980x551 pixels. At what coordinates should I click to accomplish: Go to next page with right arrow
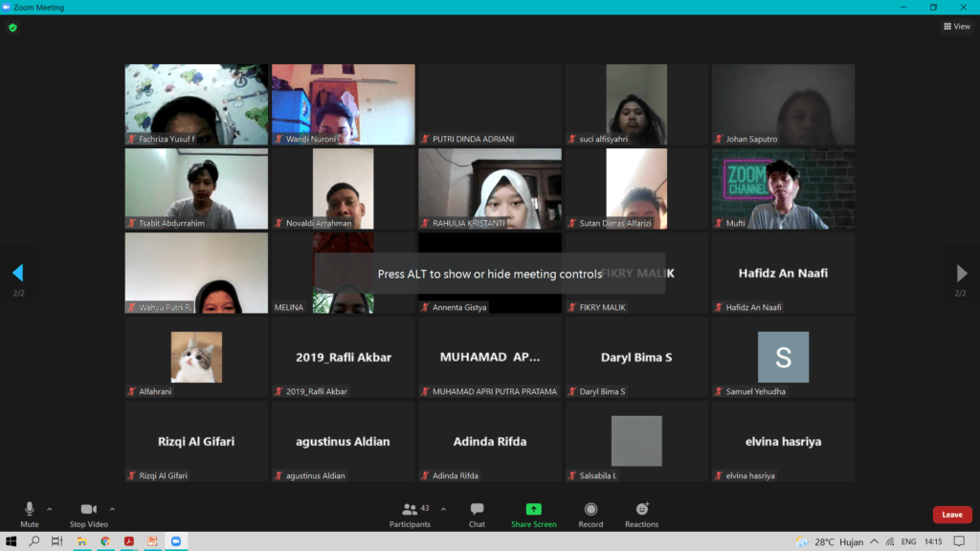[962, 274]
